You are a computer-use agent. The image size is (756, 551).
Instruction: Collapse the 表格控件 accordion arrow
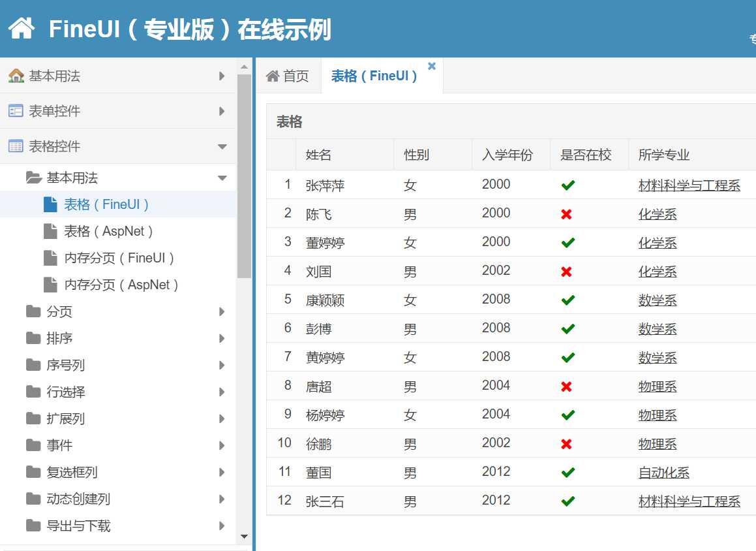pos(222,146)
